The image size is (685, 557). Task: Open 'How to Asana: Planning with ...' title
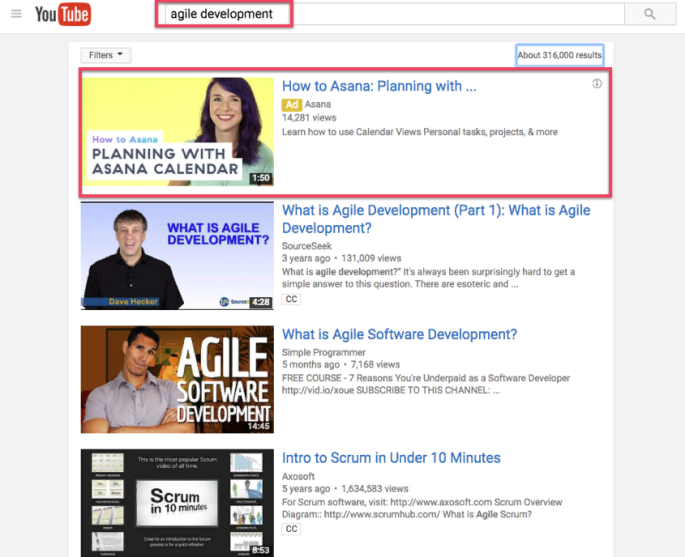tap(379, 86)
